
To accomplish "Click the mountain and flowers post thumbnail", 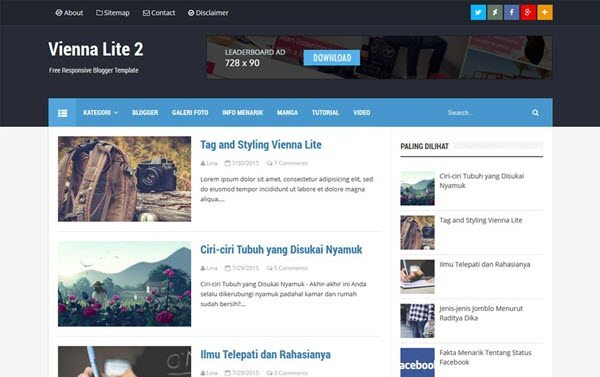I will click(x=124, y=284).
